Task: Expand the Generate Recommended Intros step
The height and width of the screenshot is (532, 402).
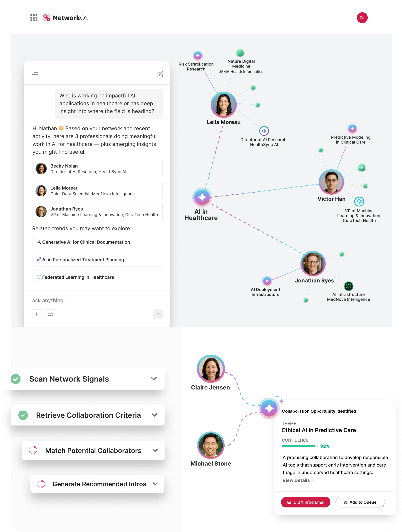Action: tap(155, 484)
